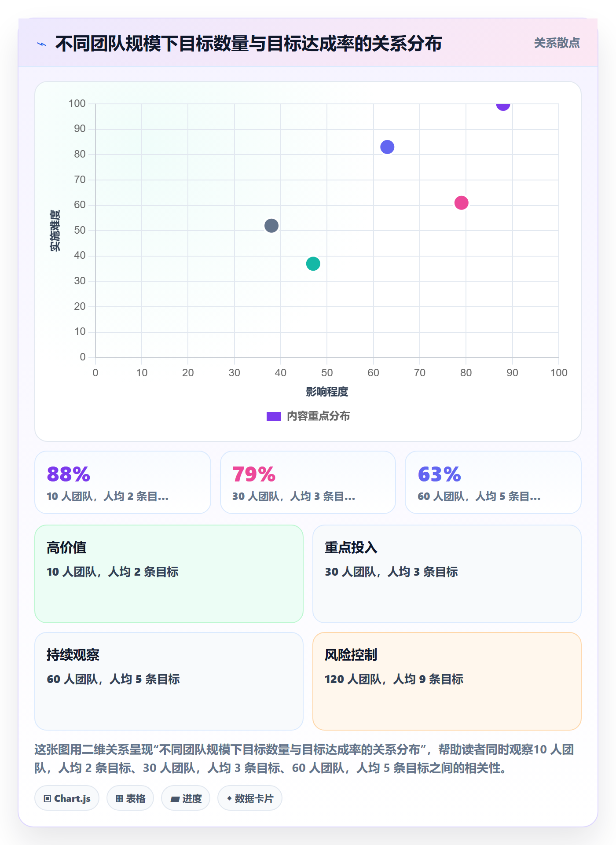Click the teal scatter point near 47
The height and width of the screenshot is (845, 616).
(313, 264)
